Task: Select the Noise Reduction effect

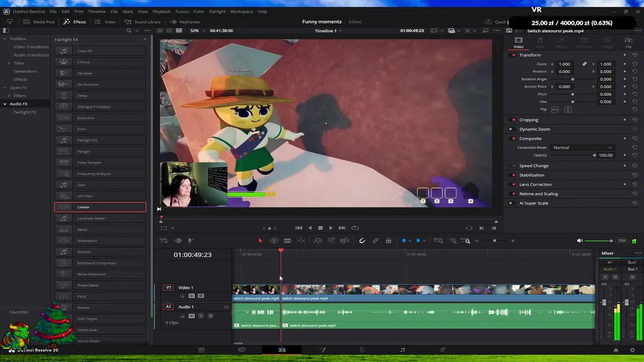Action: pos(100,274)
